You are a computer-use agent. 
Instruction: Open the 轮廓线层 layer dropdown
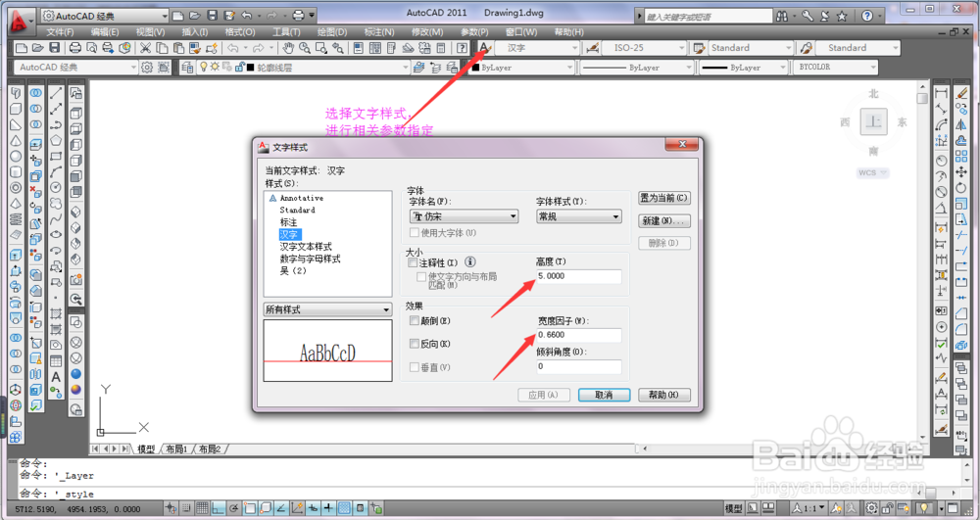[303, 68]
